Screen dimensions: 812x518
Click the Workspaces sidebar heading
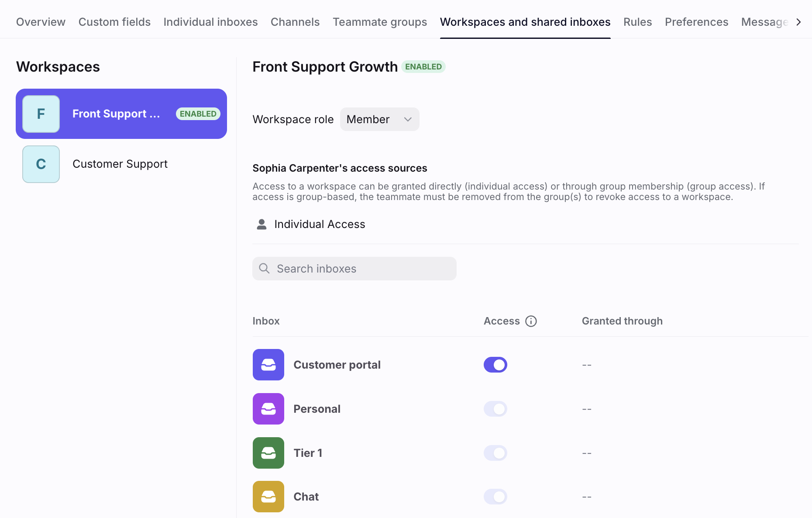tap(58, 67)
